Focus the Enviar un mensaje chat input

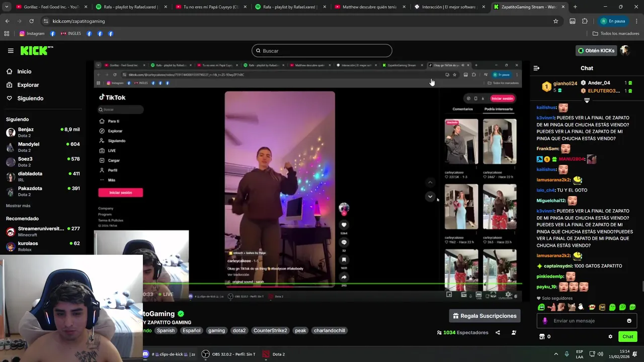pos(587,321)
